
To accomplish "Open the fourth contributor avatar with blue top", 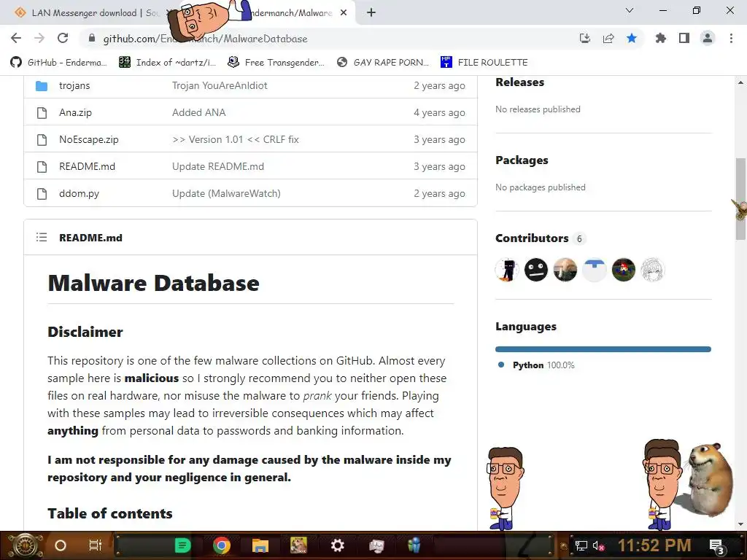I will [594, 270].
